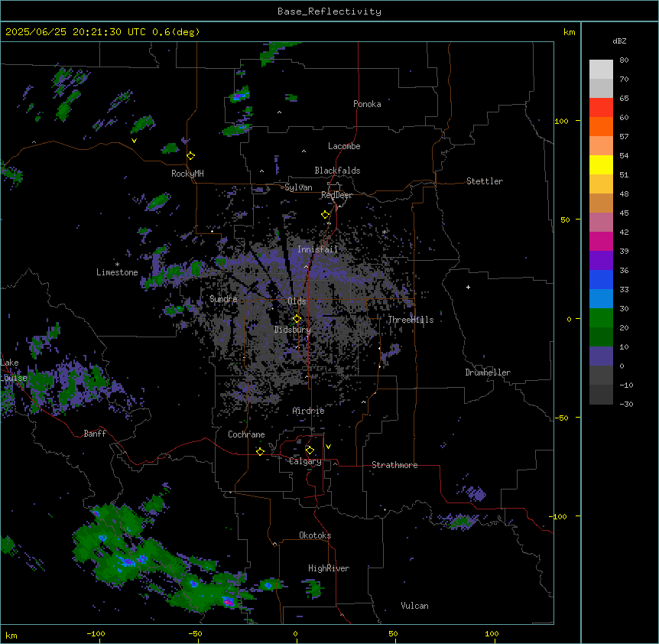Click the Olds label
This screenshot has height=644, width=659.
[297, 301]
